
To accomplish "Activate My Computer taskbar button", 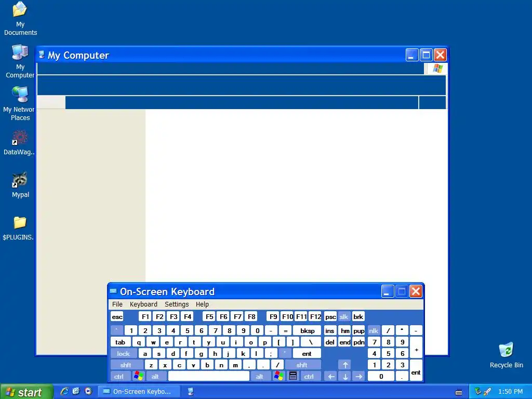I will [x=191, y=392].
